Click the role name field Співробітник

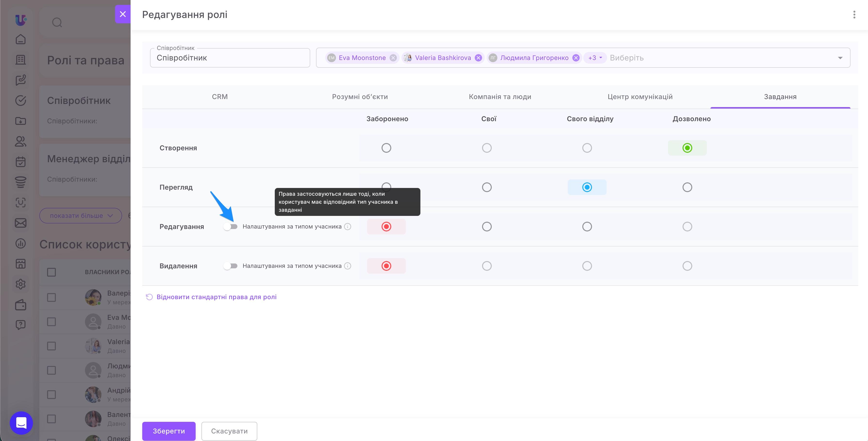[x=230, y=58]
